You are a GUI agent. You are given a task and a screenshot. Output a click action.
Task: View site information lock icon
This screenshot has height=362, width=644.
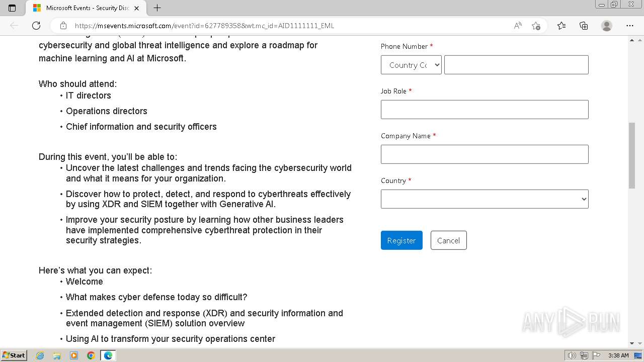pos(63,26)
